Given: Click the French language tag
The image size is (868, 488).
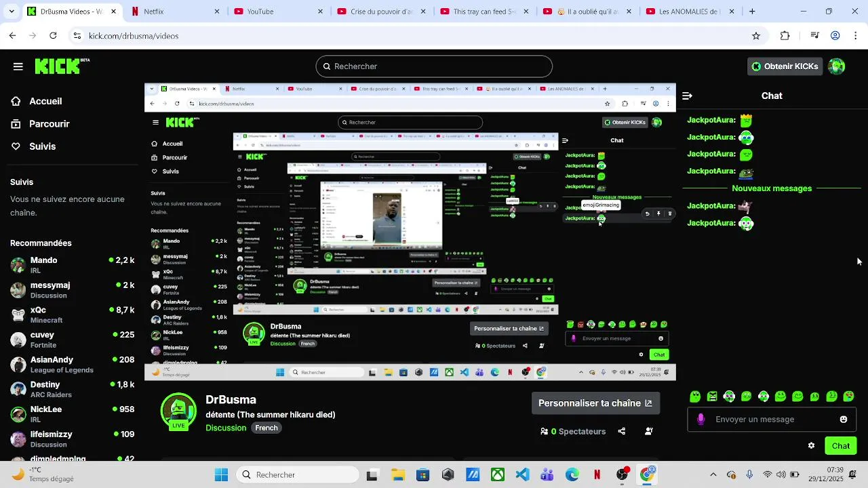Looking at the screenshot, I should coord(267,428).
